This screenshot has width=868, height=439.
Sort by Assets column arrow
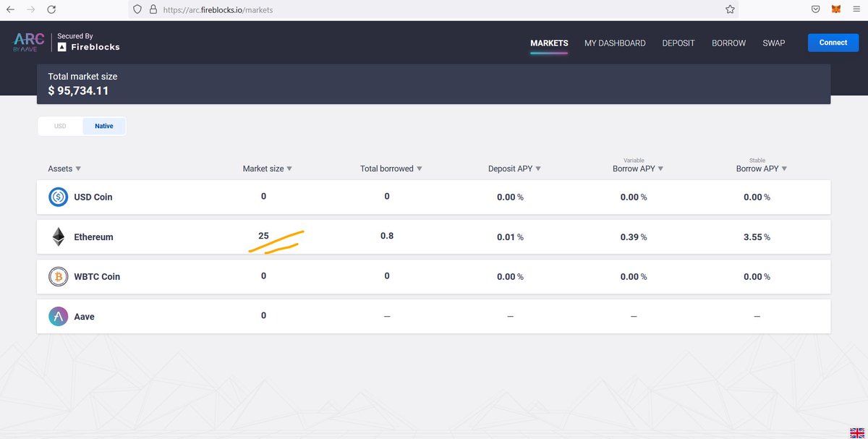78,169
